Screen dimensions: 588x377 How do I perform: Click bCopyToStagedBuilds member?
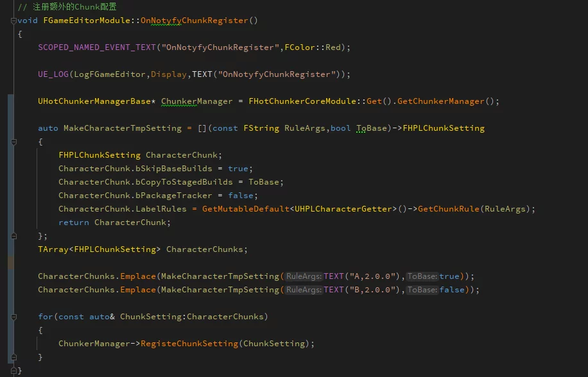184,182
